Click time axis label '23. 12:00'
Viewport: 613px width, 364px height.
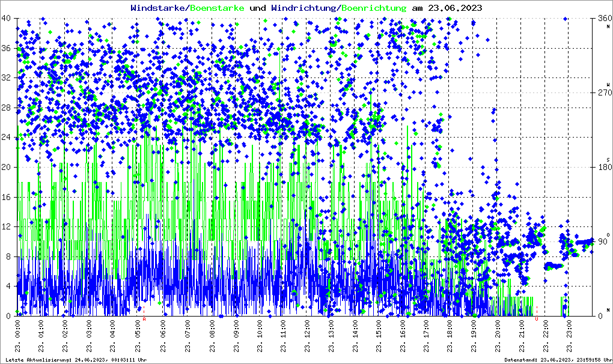(307, 336)
